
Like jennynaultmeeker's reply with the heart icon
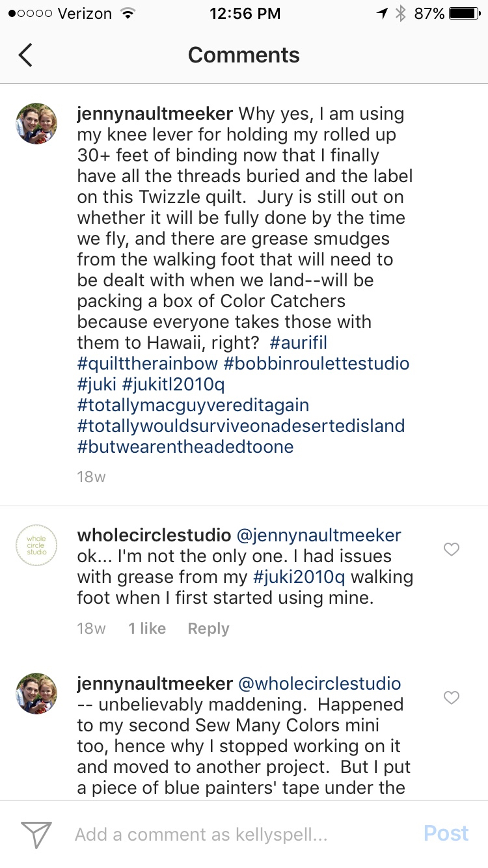[x=451, y=698]
